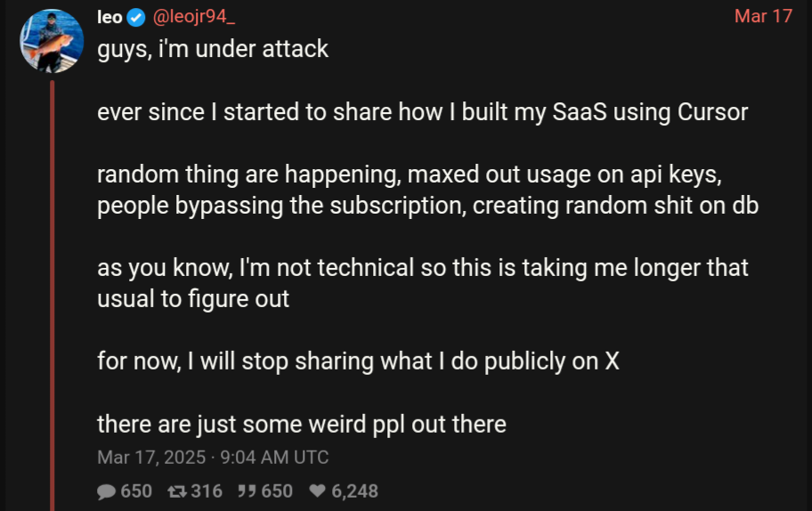Viewport: 812px width, 511px height.
Task: Click the speech bubble replies icon
Action: point(106,491)
